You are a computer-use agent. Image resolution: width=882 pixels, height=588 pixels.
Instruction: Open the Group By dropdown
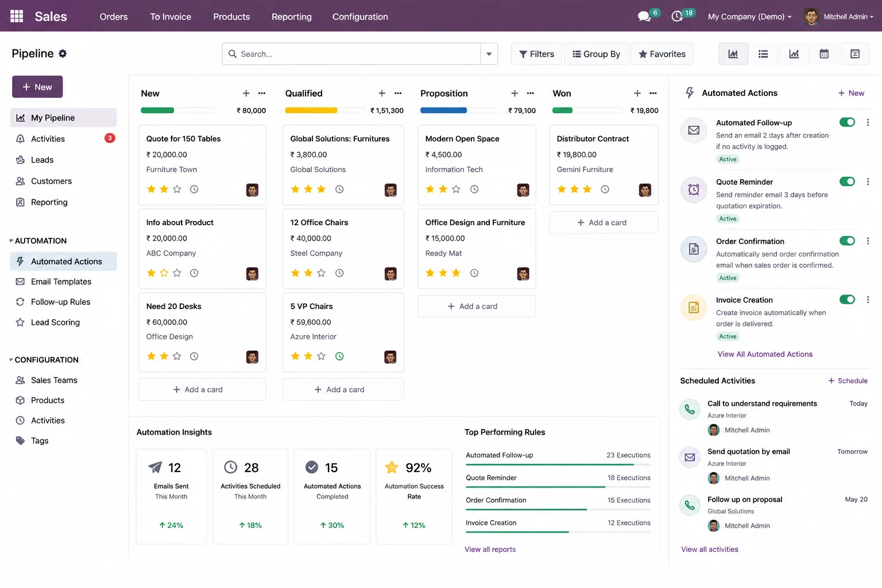coord(597,54)
